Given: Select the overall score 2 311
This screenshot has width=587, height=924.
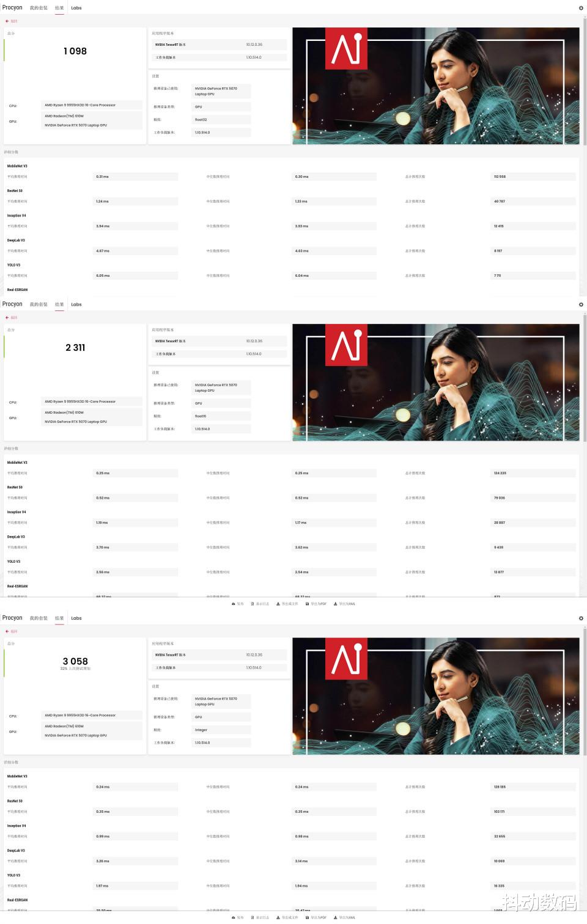Looking at the screenshot, I should pyautogui.click(x=75, y=348).
